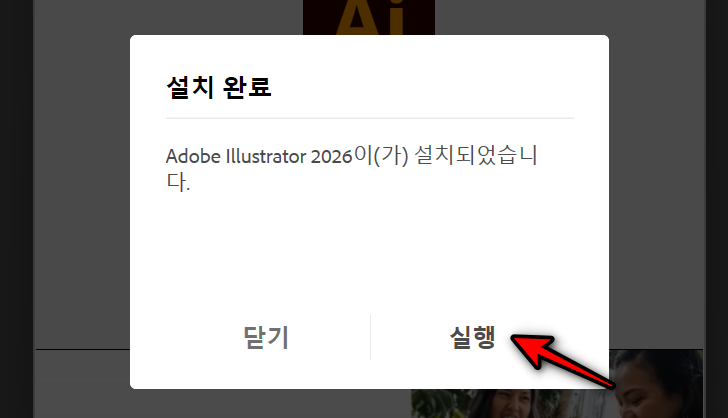728x418 pixels.
Task: Click the photo thumbnail of people behind the dialog
Action: pos(557,384)
